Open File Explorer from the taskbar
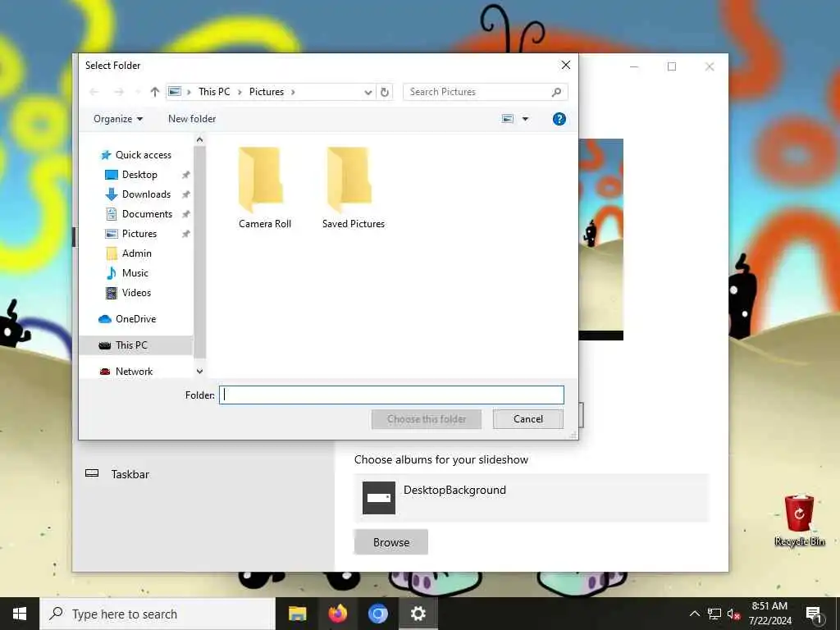840x630 pixels. (297, 614)
